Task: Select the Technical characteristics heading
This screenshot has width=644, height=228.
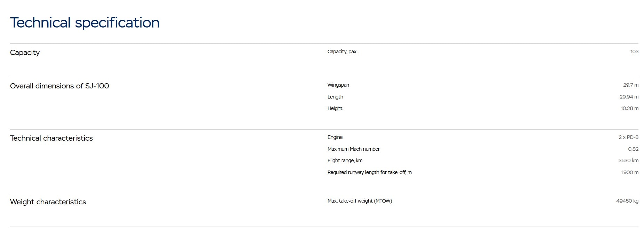Action: click(51, 138)
